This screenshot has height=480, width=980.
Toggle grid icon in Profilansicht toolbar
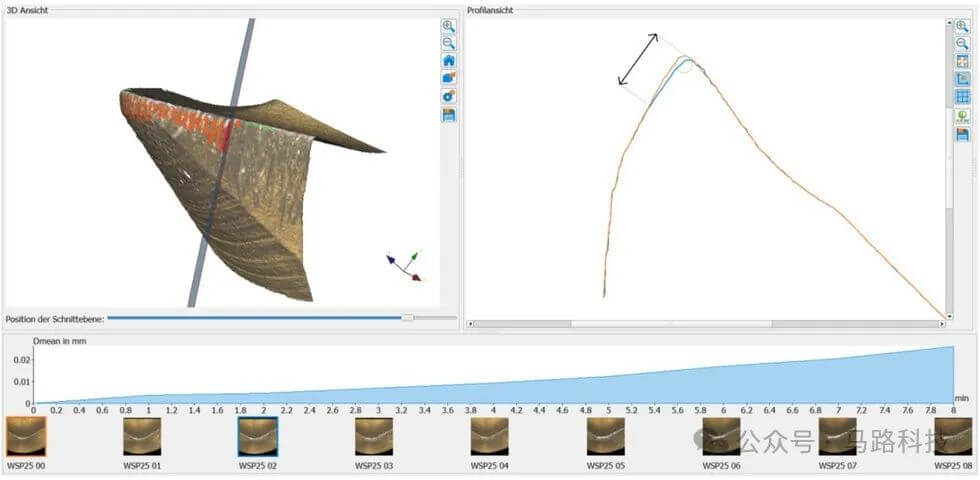pyautogui.click(x=962, y=97)
